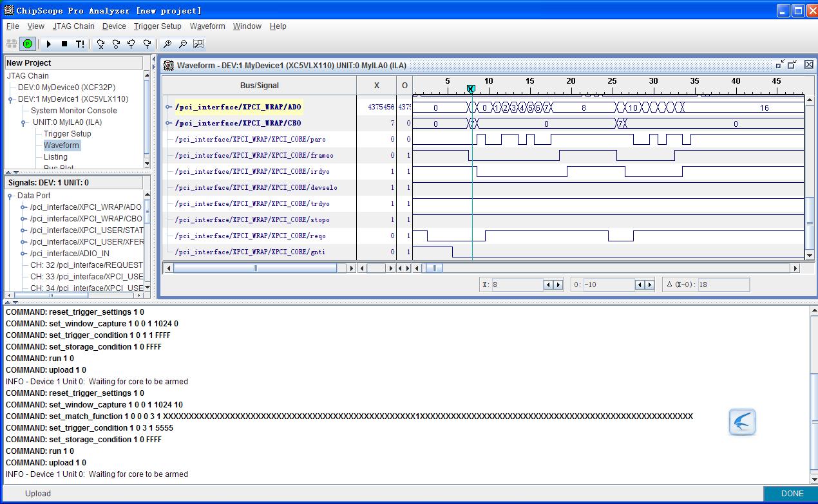Open the Trigger Setup menu
Viewport: 818px width, 504px height.
click(x=158, y=26)
